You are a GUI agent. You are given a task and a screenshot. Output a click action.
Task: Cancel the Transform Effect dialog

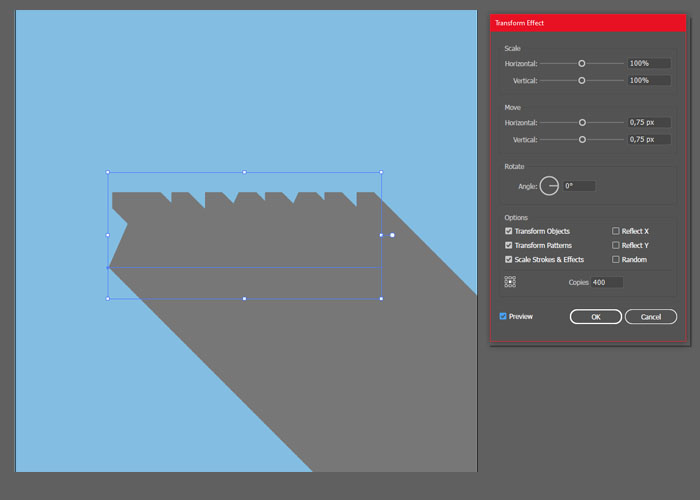650,317
